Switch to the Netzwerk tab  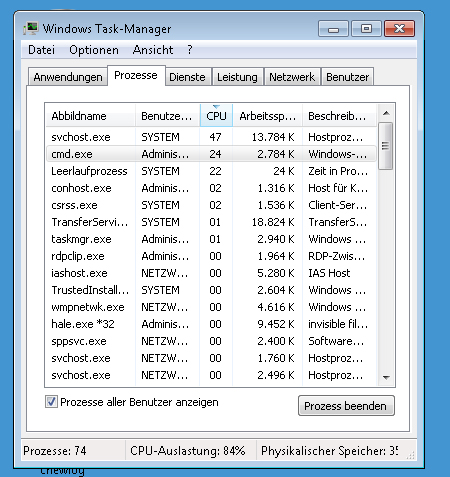292,77
